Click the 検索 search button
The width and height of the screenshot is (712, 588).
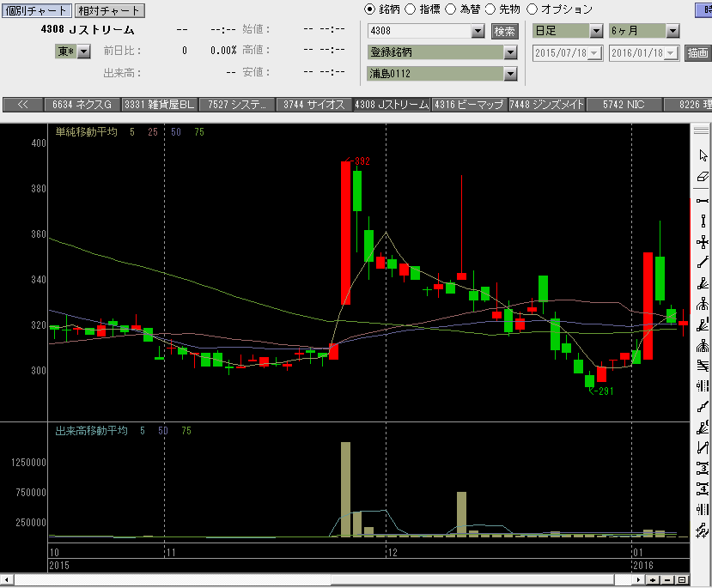click(504, 31)
